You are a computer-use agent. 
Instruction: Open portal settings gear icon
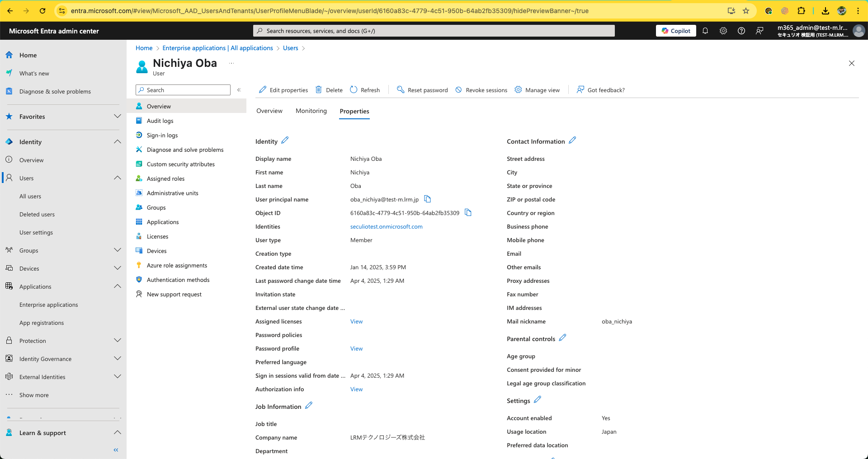coord(723,31)
